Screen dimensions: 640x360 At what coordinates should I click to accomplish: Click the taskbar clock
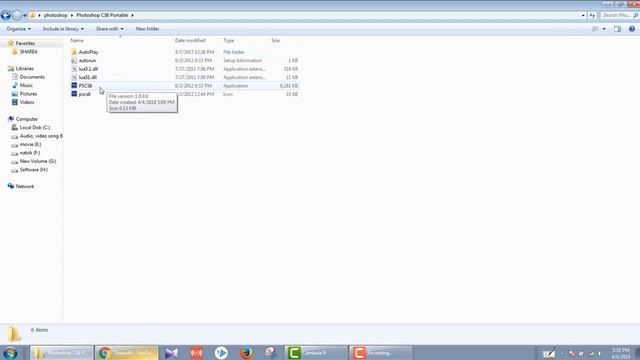coord(621,353)
